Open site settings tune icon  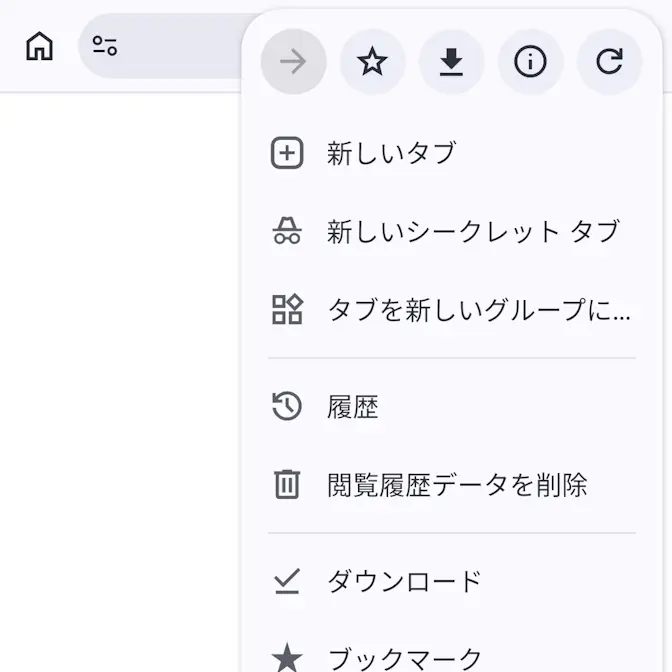pos(105,46)
